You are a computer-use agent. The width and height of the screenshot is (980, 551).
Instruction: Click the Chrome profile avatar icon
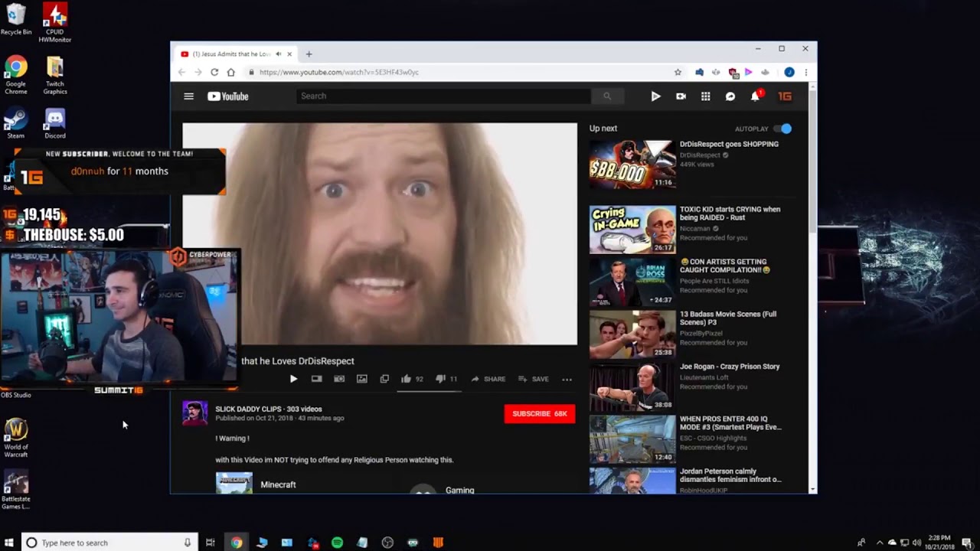(x=789, y=72)
